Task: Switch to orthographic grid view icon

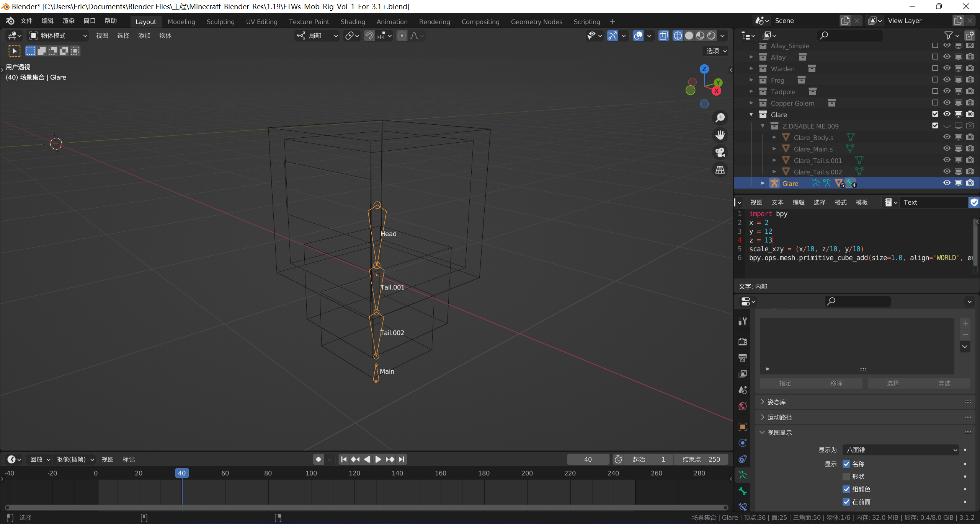Action: 720,170
